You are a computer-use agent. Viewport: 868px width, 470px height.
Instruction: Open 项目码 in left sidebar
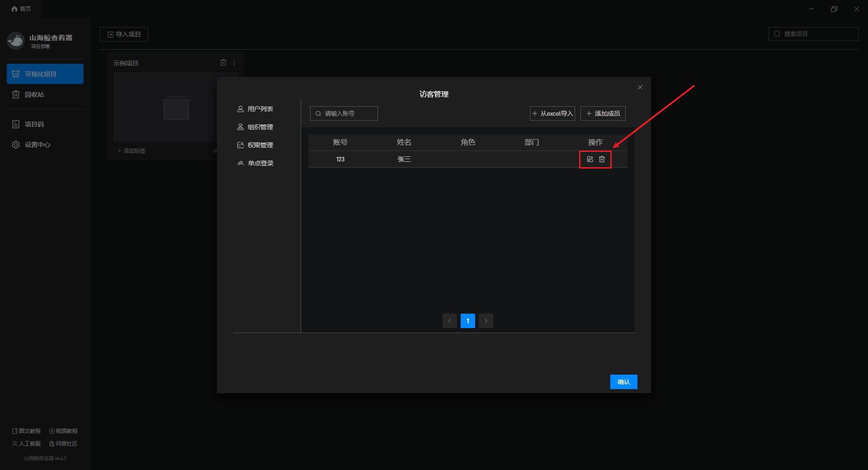pyautogui.click(x=34, y=124)
